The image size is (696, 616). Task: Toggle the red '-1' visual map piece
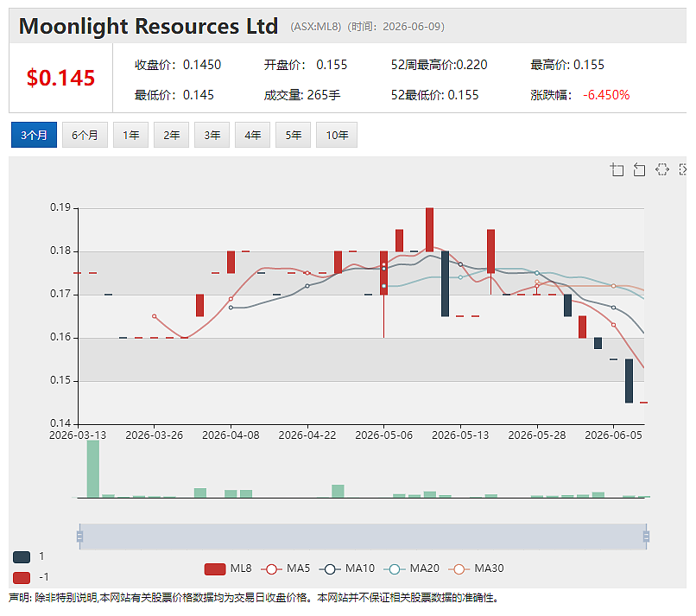tap(22, 578)
